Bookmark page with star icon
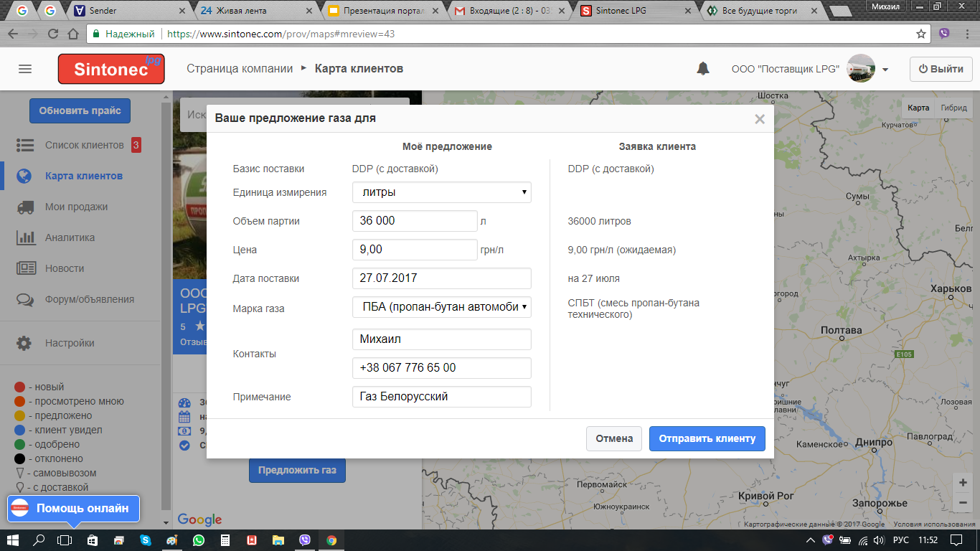980x551 pixels. 921,34
